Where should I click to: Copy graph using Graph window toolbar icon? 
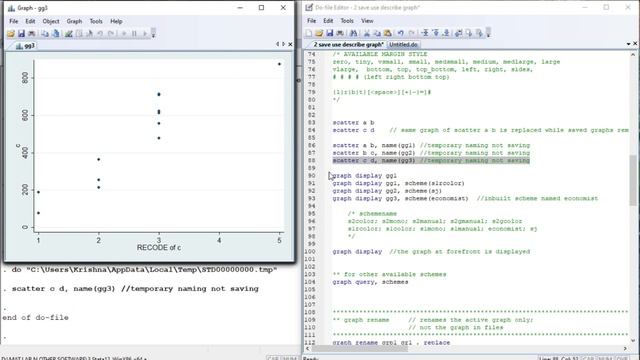click(45, 33)
